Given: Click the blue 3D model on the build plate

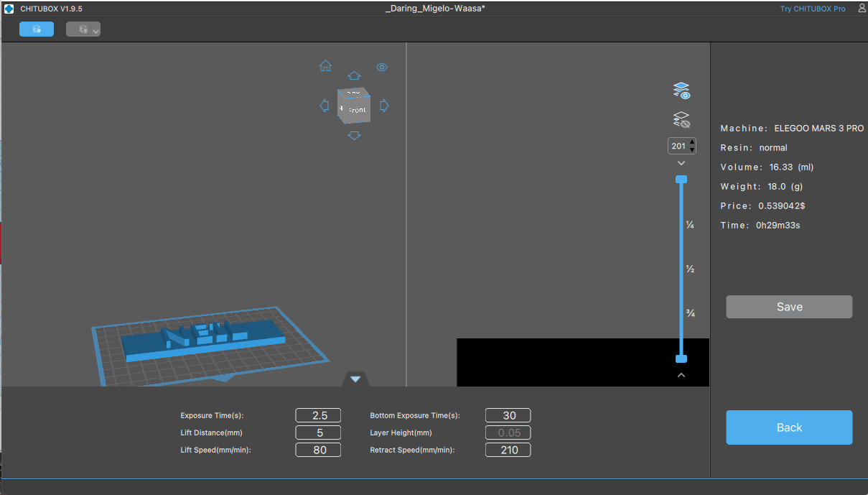Looking at the screenshot, I should (203, 340).
